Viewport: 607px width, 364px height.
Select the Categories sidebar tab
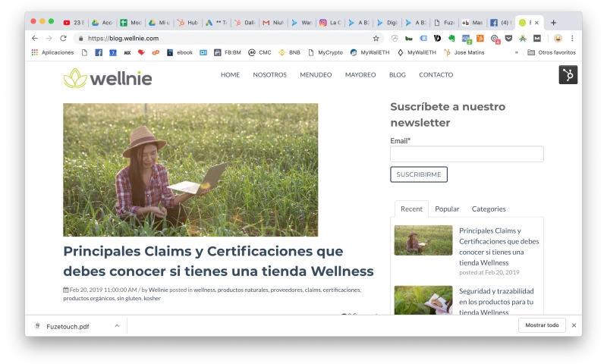(x=489, y=209)
